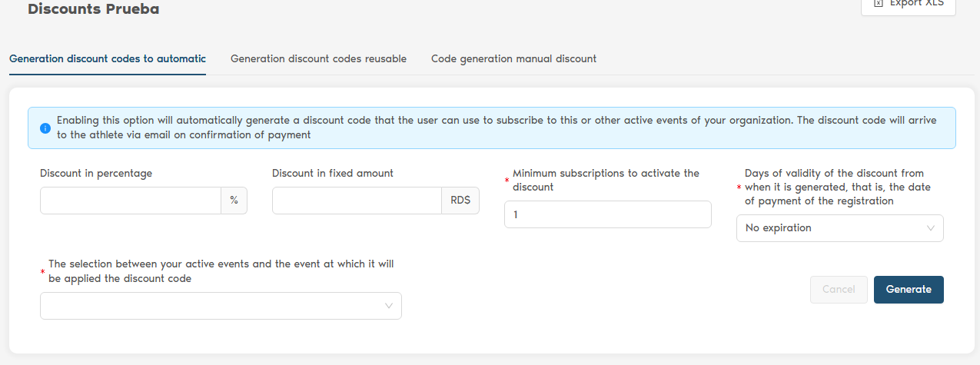
Task: Select Generation discount codes to automatic tab
Action: pos(108,58)
